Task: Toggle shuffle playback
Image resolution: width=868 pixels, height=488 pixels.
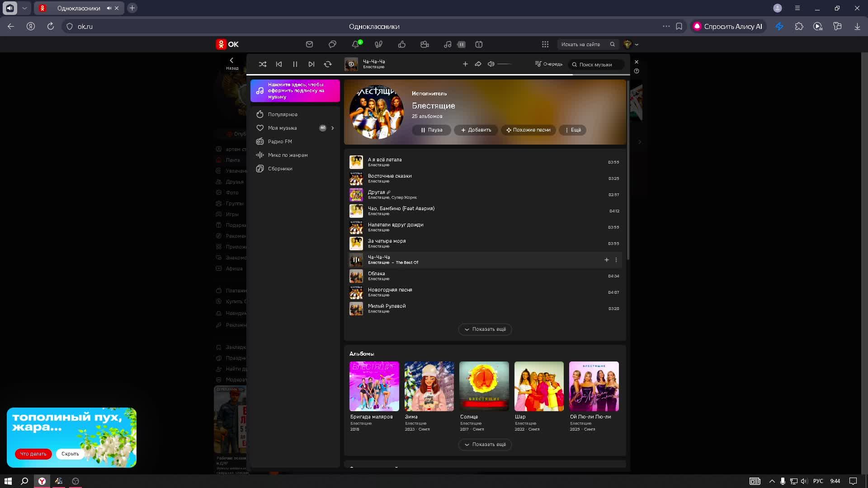Action: pos(263,64)
